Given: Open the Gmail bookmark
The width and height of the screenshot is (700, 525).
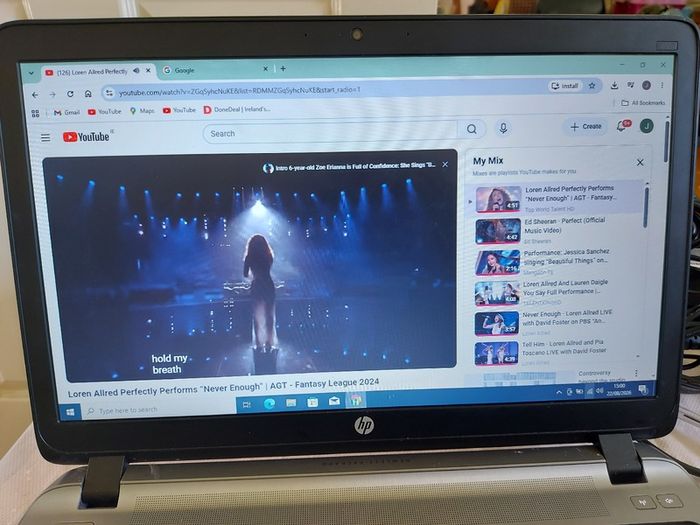Looking at the screenshot, I should pos(67,112).
